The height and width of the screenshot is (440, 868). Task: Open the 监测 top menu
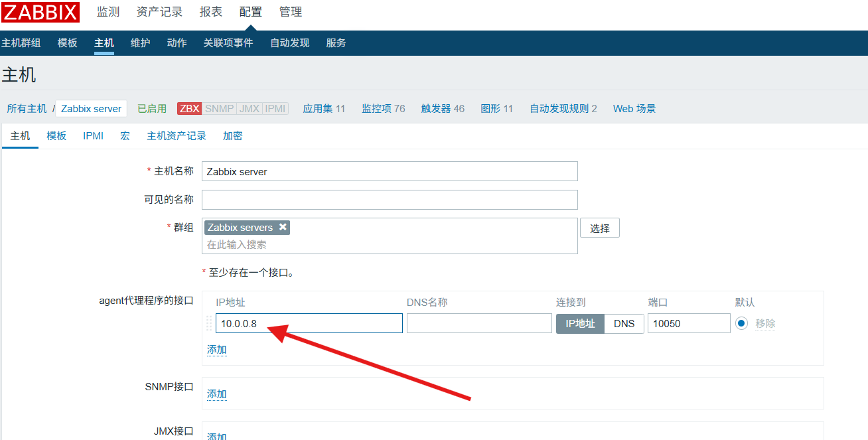[x=108, y=12]
